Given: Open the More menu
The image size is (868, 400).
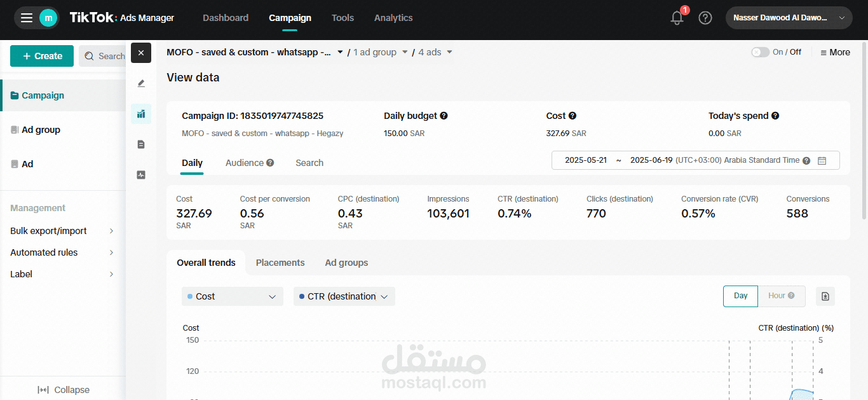Looking at the screenshot, I should (x=835, y=52).
